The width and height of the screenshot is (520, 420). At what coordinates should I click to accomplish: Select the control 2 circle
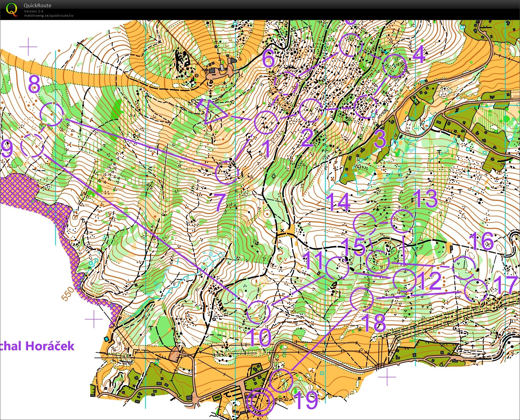[x=311, y=111]
